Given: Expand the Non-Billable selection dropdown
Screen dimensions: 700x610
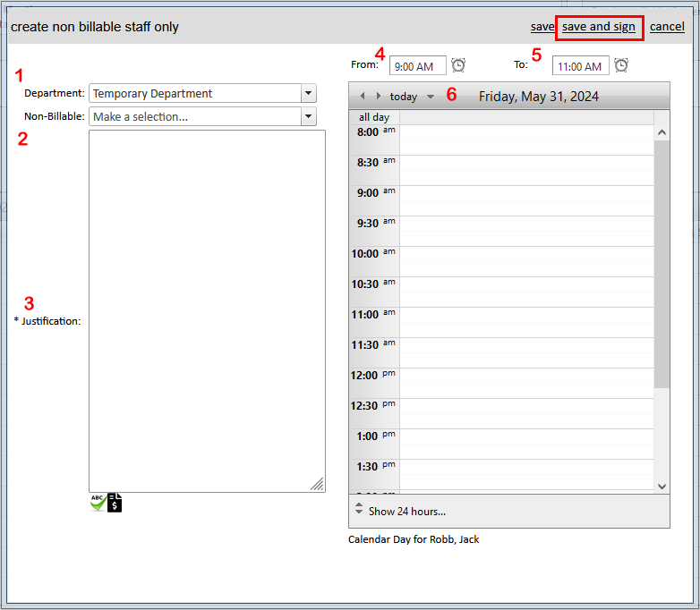Looking at the screenshot, I should [x=309, y=116].
